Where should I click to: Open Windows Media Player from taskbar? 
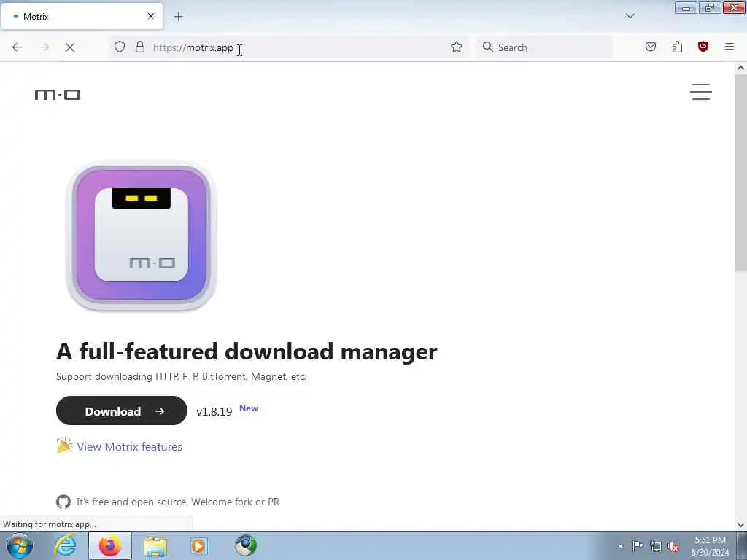click(x=200, y=545)
